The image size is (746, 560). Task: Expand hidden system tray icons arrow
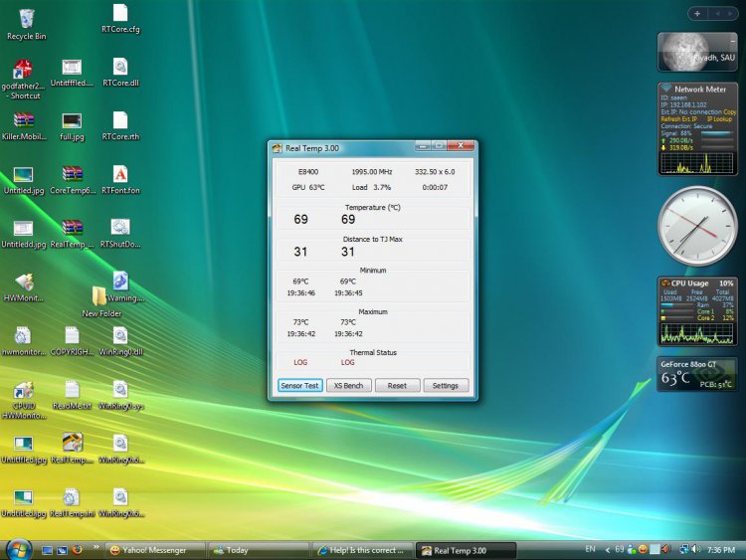click(608, 550)
